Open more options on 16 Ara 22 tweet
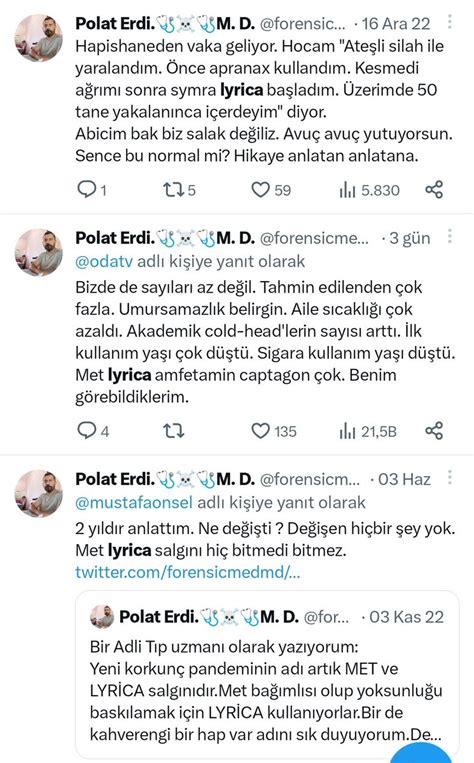 [450, 22]
